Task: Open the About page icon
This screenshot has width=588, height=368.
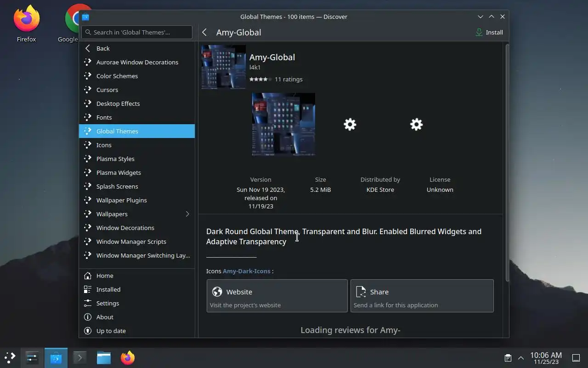Action: [x=88, y=317]
